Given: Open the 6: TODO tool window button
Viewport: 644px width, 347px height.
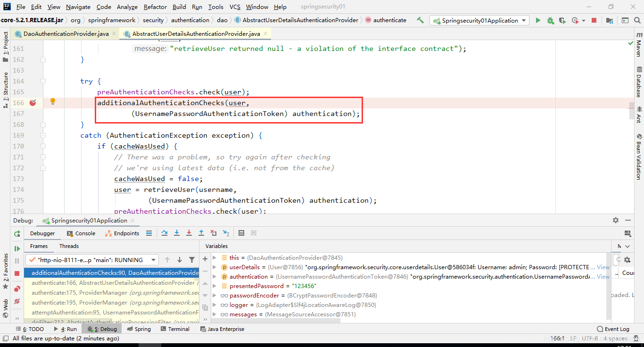Looking at the screenshot, I should coord(30,329).
